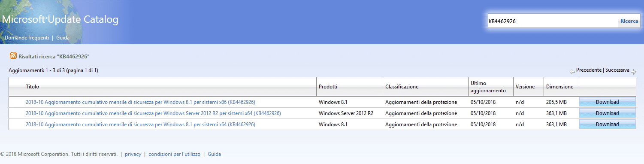Open the Windows Server 2012 R2 x64 update link

coord(153,113)
